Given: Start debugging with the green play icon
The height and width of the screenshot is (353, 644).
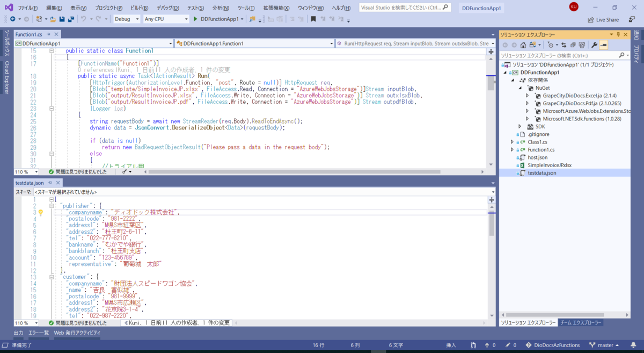Looking at the screenshot, I should (x=195, y=19).
